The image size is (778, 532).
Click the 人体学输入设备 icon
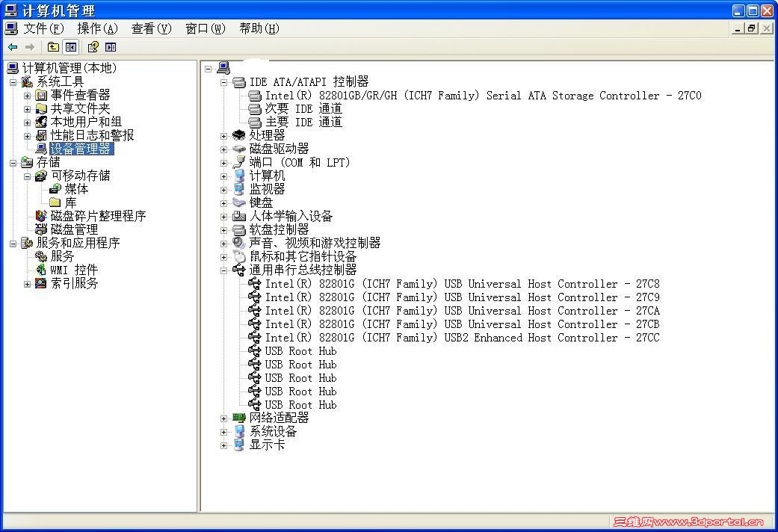click(x=239, y=216)
